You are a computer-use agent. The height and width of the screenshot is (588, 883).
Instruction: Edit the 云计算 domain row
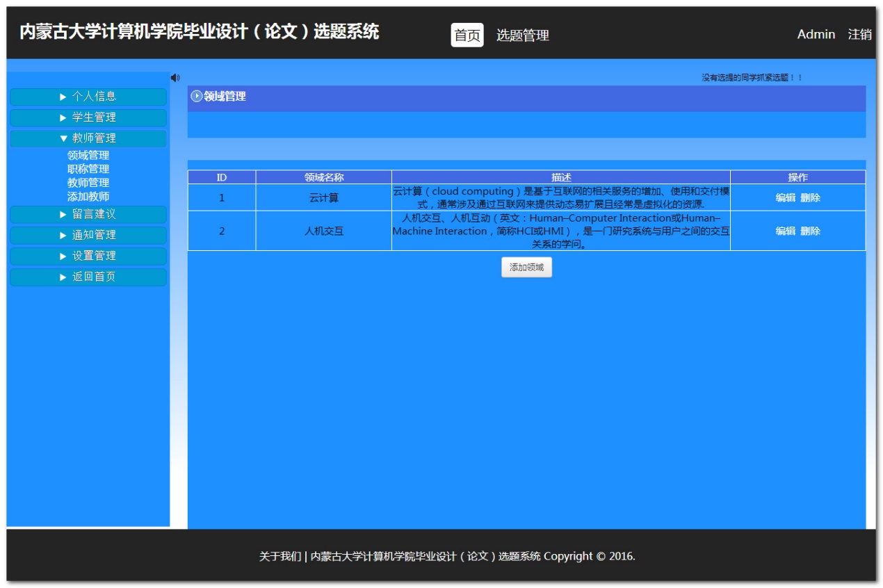(786, 197)
